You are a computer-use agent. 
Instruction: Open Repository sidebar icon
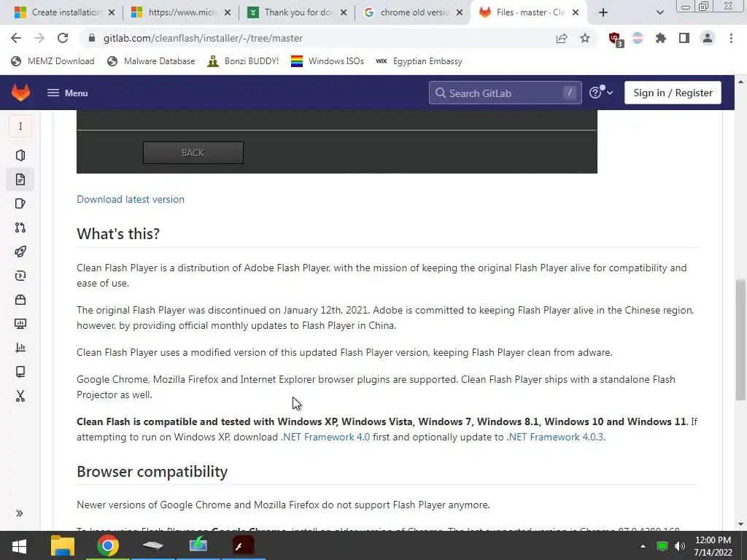20,179
